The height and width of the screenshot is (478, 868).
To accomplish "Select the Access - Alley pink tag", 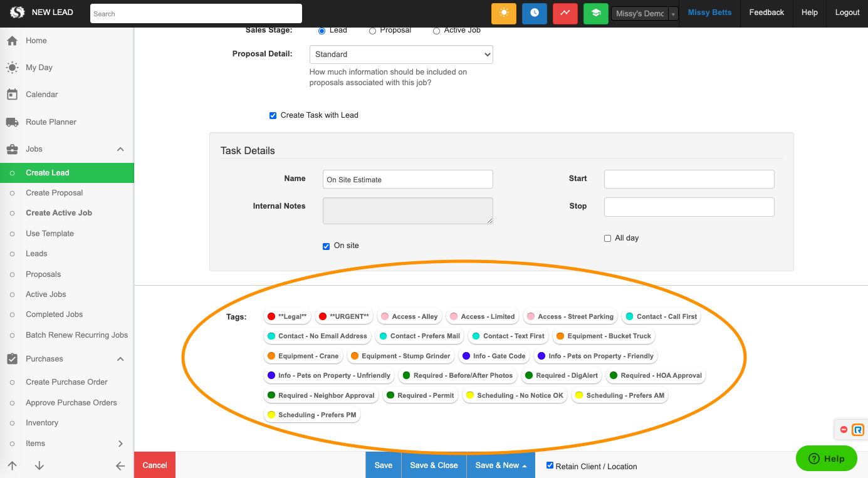I will 409,316.
